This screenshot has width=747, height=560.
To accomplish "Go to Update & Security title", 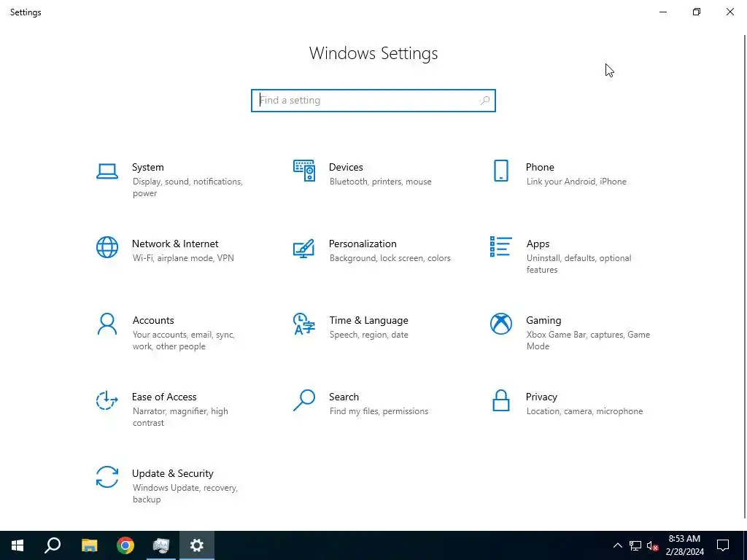I will pyautogui.click(x=172, y=474).
